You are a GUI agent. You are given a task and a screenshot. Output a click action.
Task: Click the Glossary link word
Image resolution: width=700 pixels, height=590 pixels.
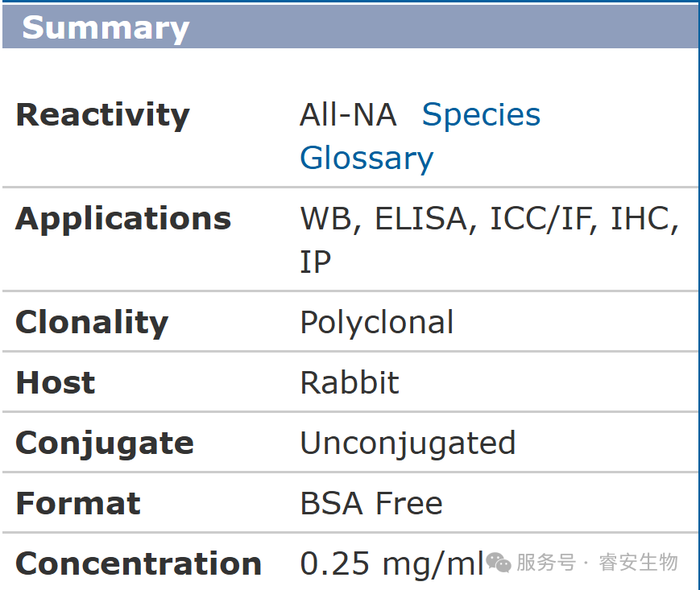[367, 158]
